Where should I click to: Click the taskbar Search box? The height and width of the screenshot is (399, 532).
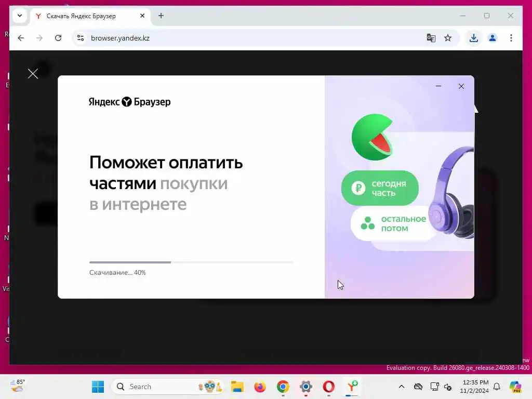coord(168,387)
